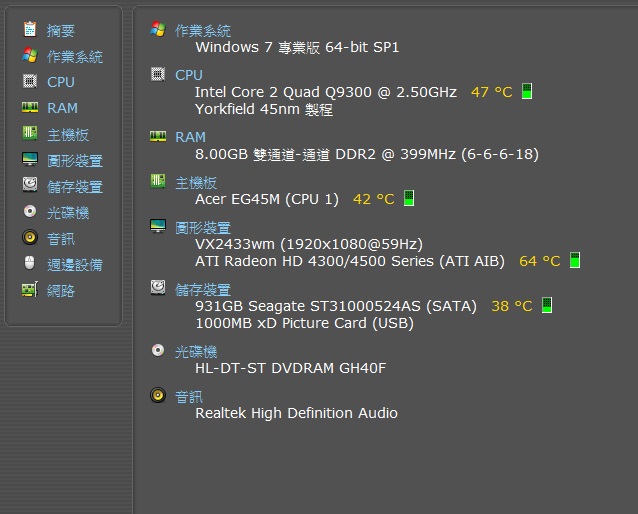Click RAM module icon in summary pane
Viewport: 638px width, 514px height.
(158, 136)
